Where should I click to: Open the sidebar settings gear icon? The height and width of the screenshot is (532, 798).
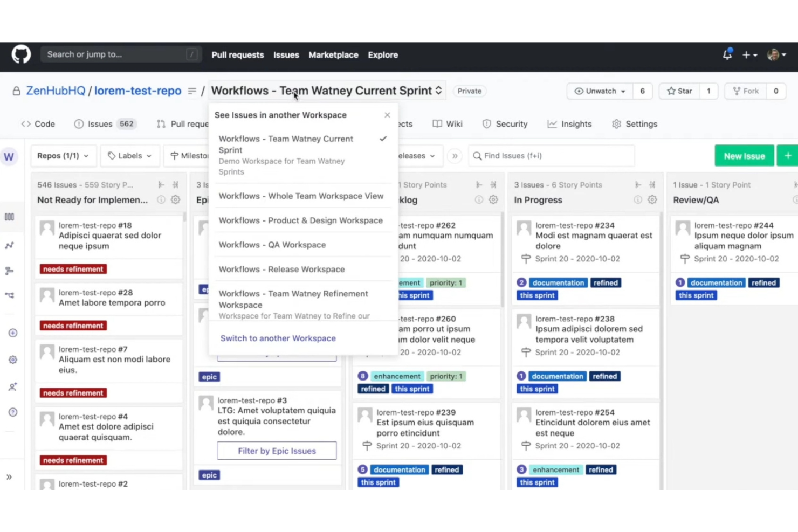[13, 360]
